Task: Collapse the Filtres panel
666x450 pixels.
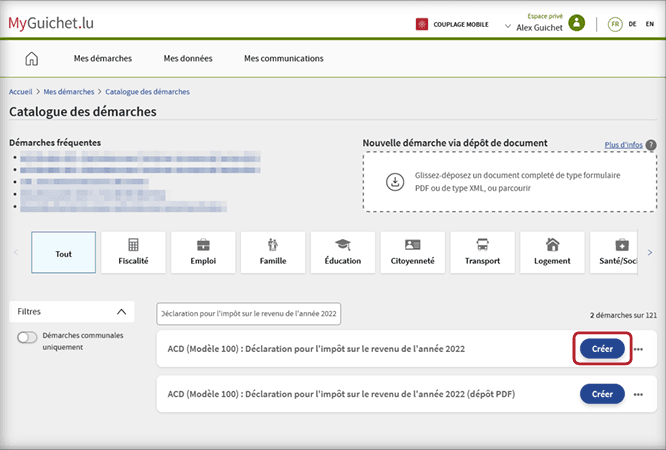Action: click(123, 312)
